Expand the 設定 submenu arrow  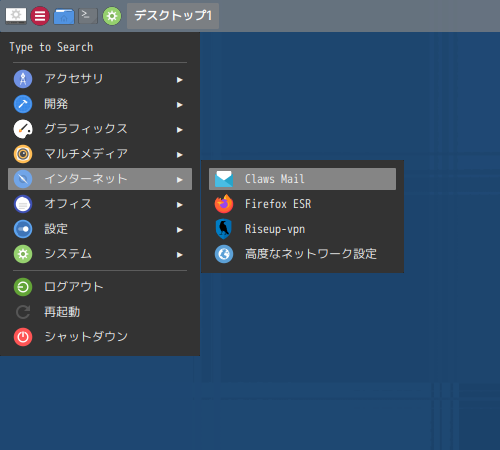180,230
